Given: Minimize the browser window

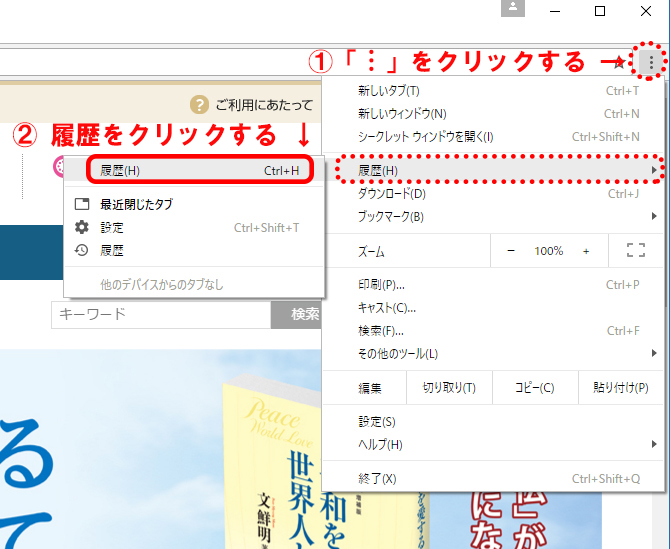Looking at the screenshot, I should tap(555, 11).
